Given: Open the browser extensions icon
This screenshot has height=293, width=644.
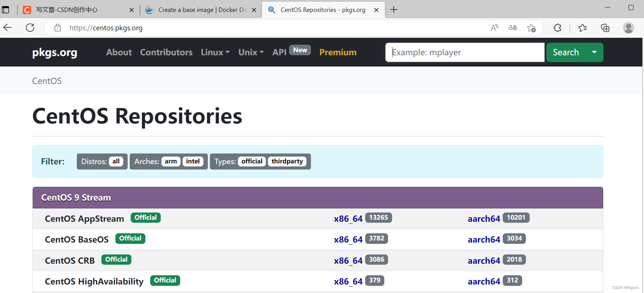Looking at the screenshot, I should (557, 28).
